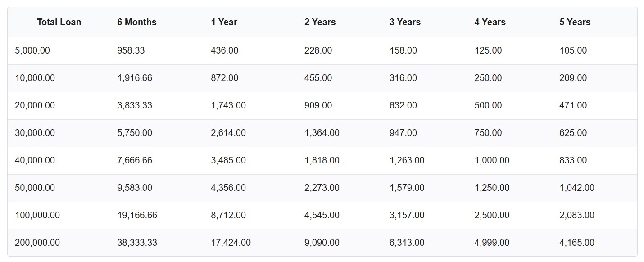Select the 947.00 three-year payment cell
Image resolution: width=644 pixels, height=262 pixels.
pos(403,133)
